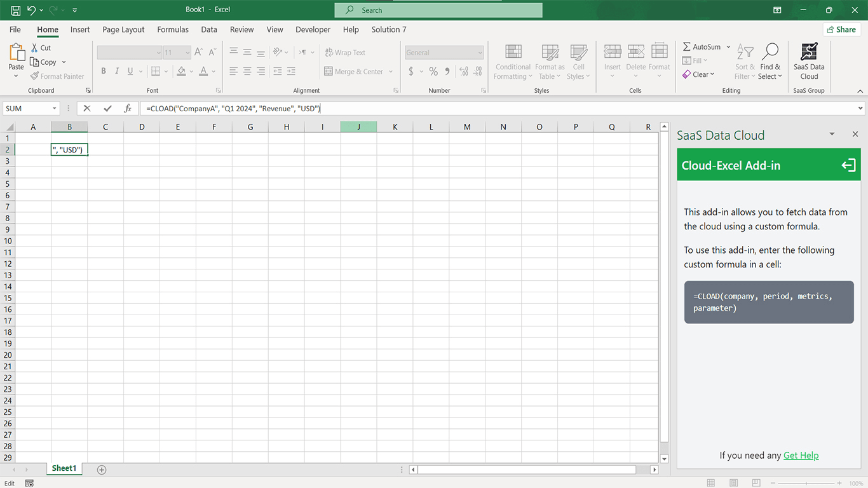Toggle macro recording in status bar
This screenshot has width=868, height=488.
(x=29, y=484)
